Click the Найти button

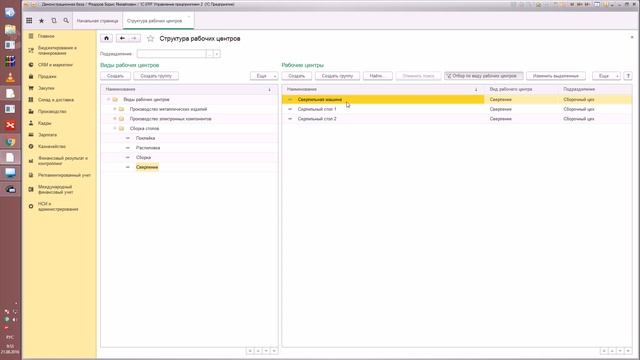point(378,76)
